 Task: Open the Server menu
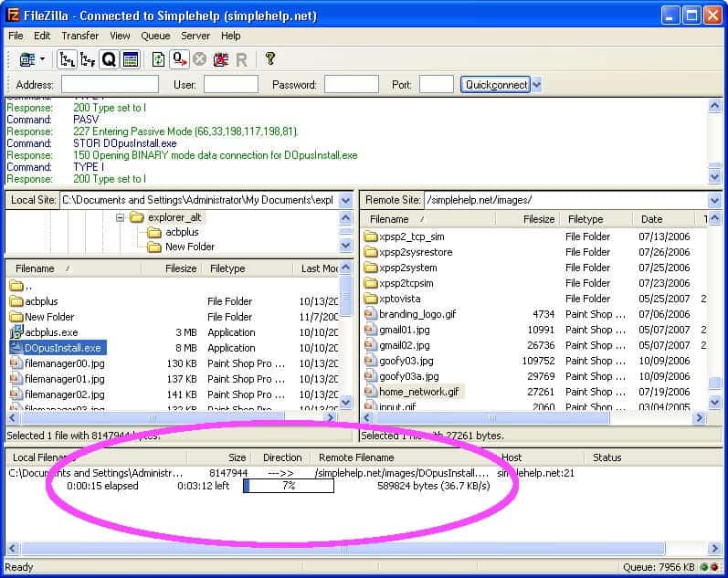pyautogui.click(x=195, y=36)
